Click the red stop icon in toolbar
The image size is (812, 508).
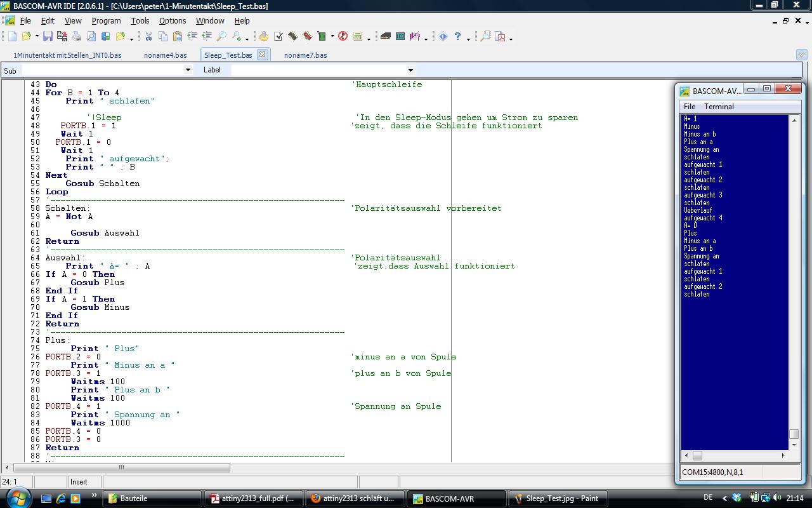click(x=343, y=37)
